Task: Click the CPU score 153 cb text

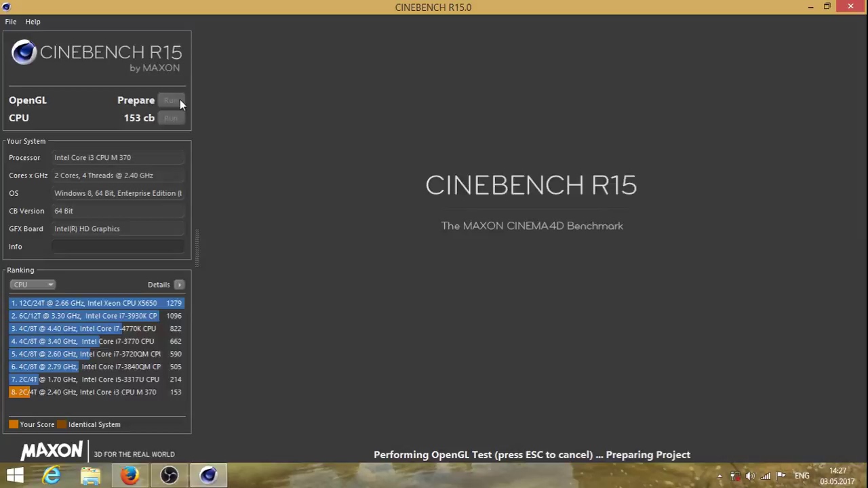Action: [x=139, y=118]
